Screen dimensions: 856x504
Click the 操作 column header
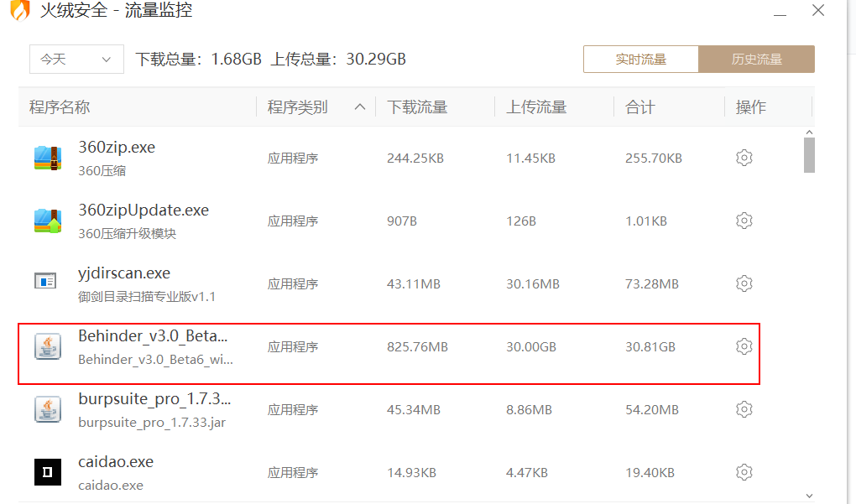click(x=750, y=107)
